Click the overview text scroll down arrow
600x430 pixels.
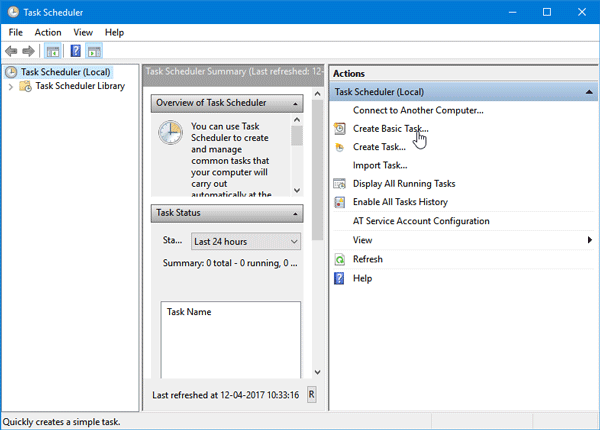click(297, 190)
